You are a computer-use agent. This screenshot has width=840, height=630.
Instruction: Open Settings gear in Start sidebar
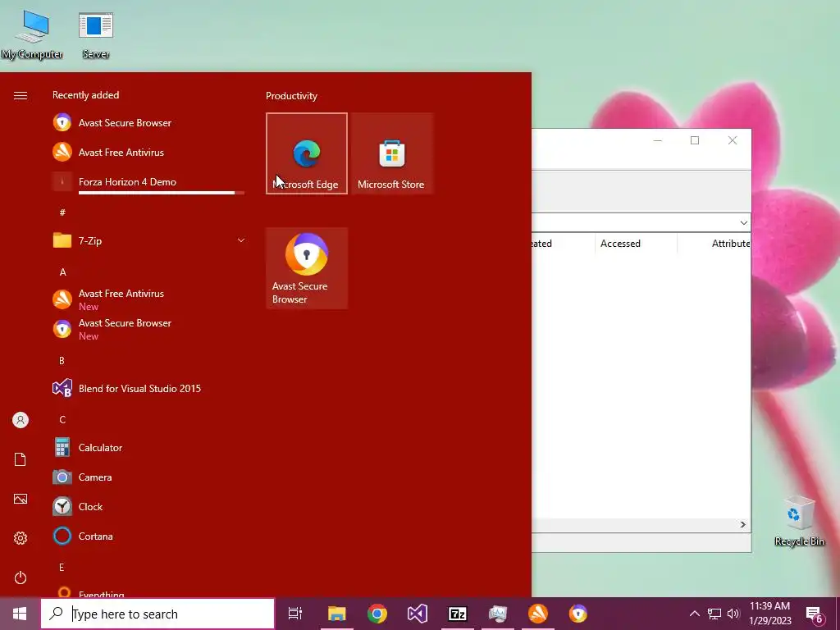point(21,538)
